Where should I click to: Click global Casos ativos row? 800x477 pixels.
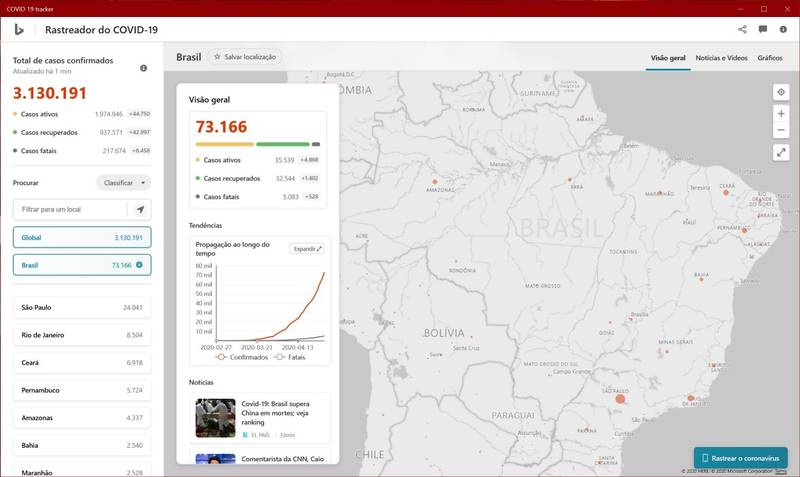(x=82, y=114)
